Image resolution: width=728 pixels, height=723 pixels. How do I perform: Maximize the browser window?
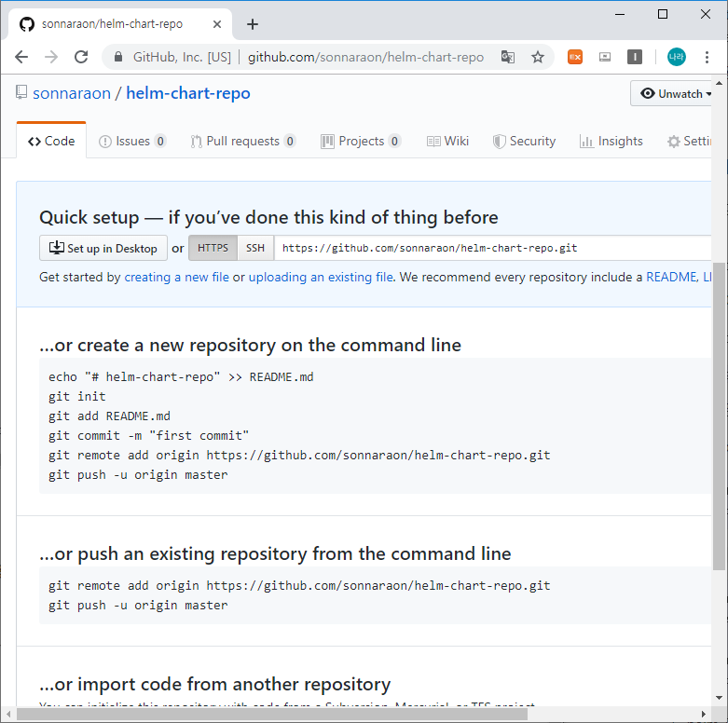(663, 14)
